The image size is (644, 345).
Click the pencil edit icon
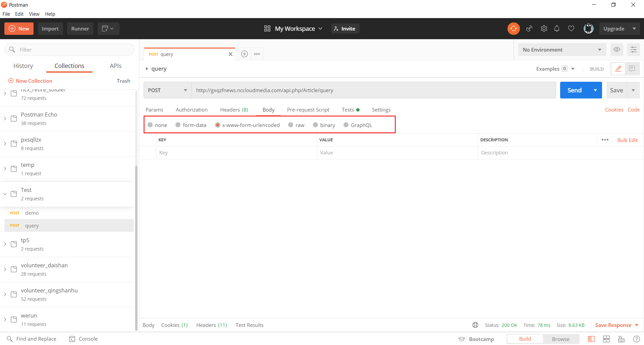(x=618, y=69)
